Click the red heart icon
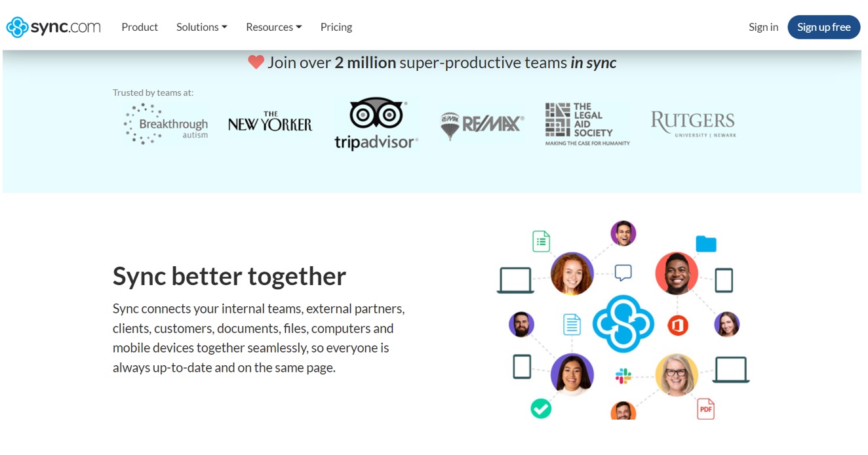Screen dimensions: 868x455 256,62
